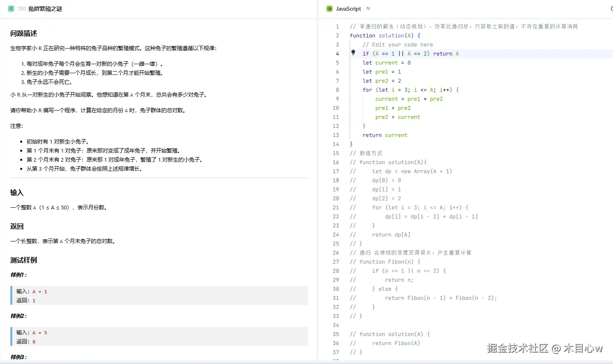Click the lightbulb hint on line 4

coord(353,53)
